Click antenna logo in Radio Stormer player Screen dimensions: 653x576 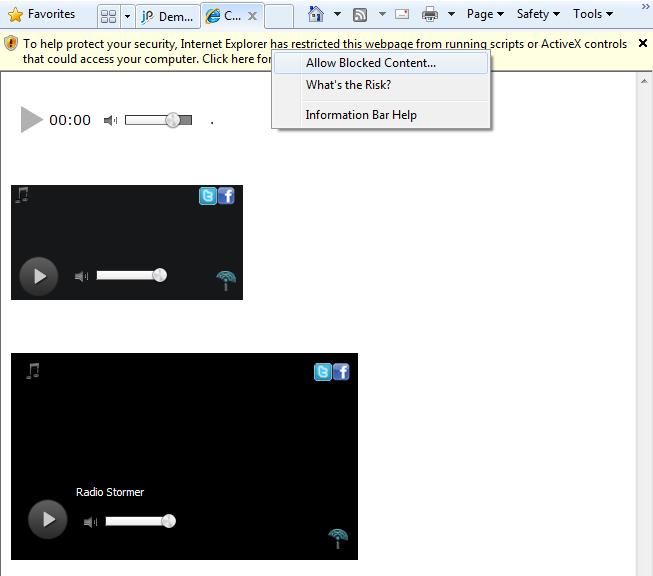click(338, 538)
